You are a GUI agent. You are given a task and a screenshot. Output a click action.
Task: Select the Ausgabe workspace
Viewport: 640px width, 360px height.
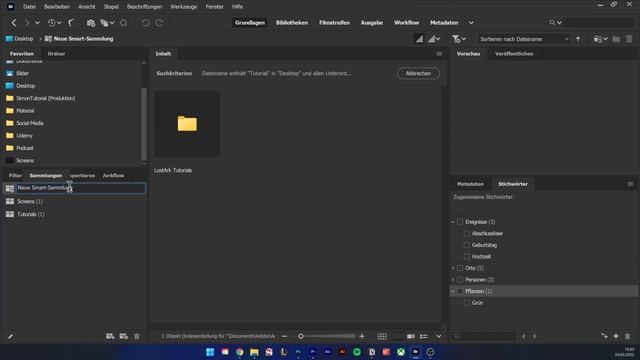pos(372,23)
